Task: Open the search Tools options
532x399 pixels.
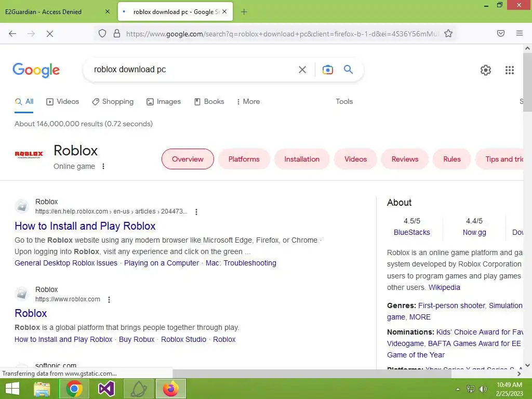Action: [344, 101]
